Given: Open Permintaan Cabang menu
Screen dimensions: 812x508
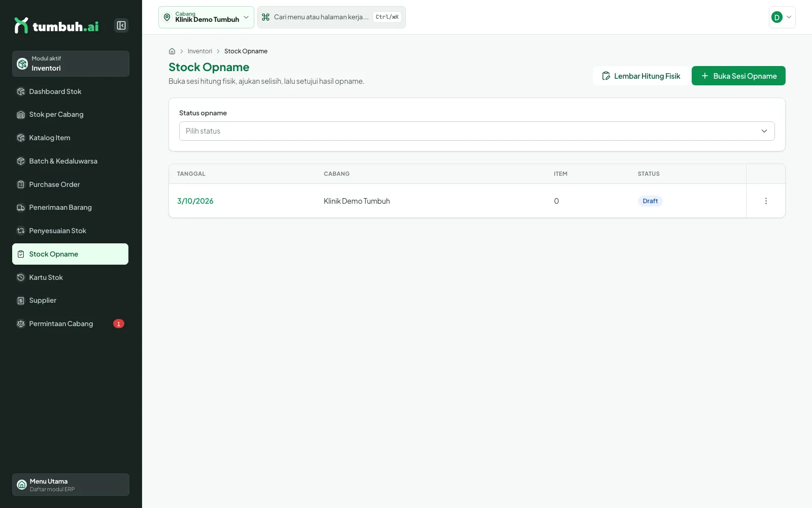Looking at the screenshot, I should (x=71, y=324).
